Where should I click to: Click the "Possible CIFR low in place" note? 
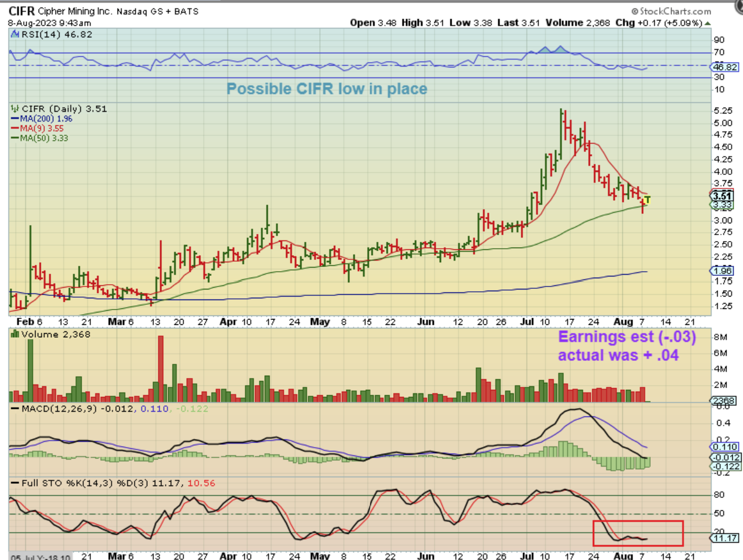(x=327, y=89)
